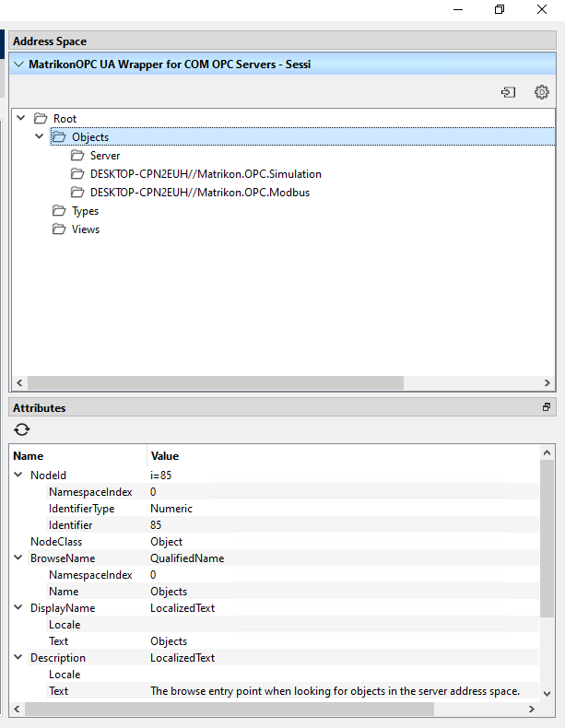Collapse the DisplayName attribute group
This screenshot has height=728, width=565.
pos(18,607)
